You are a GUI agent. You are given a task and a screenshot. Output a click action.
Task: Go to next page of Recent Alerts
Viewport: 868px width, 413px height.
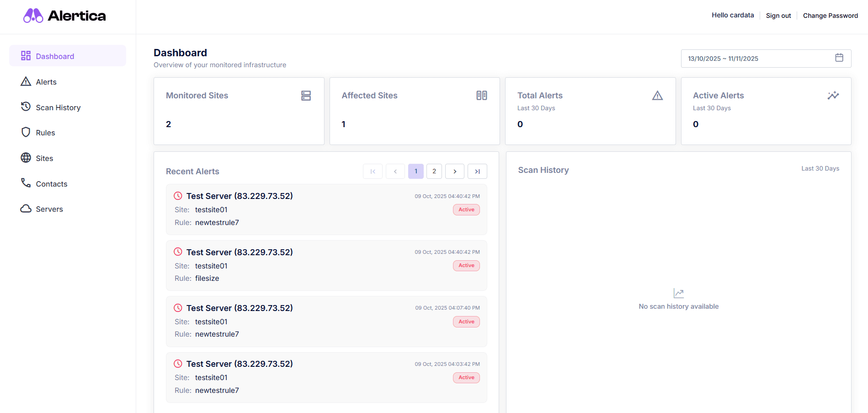pos(454,172)
